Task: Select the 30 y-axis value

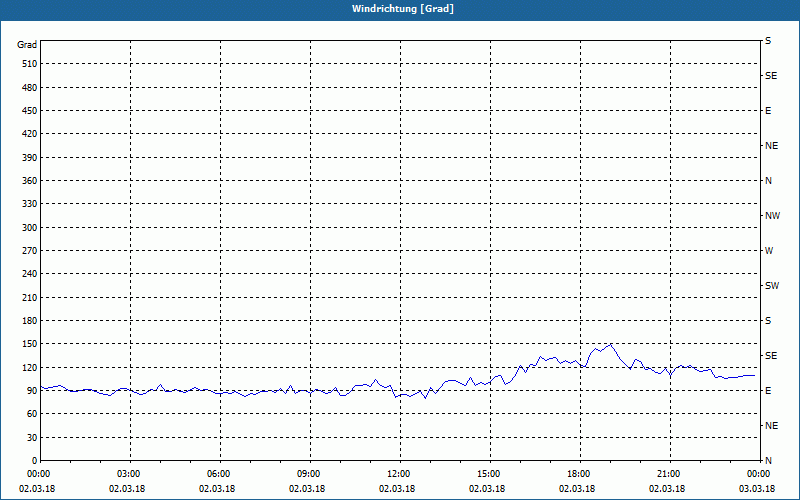Action: [32, 438]
